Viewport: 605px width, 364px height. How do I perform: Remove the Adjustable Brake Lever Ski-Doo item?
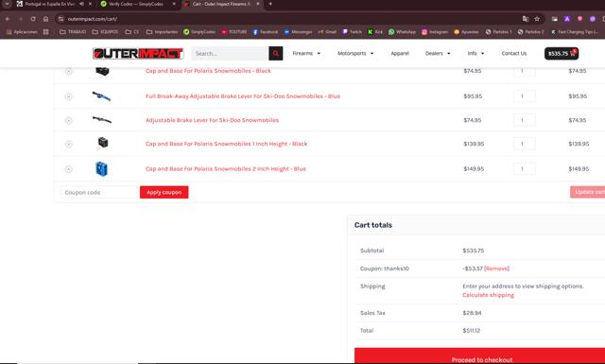[x=68, y=121]
